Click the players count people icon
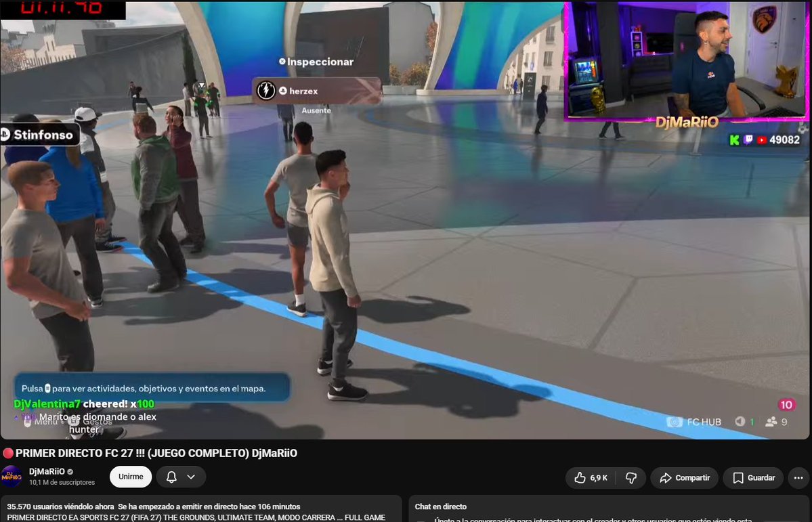 pos(771,422)
